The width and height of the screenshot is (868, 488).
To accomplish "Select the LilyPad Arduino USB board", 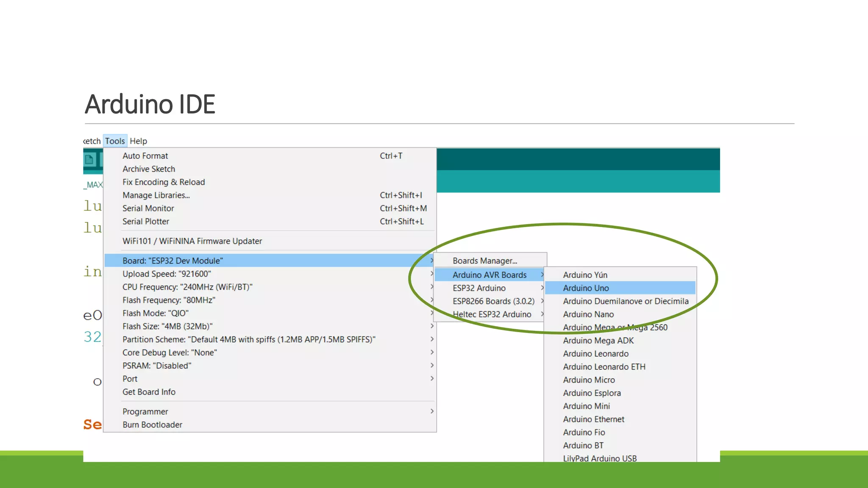I will point(620,458).
